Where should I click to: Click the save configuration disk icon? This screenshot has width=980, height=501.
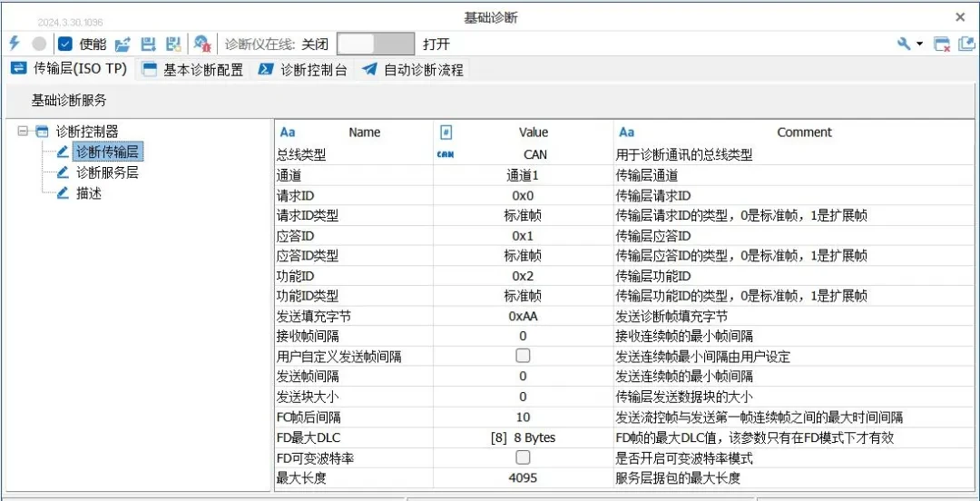point(148,44)
